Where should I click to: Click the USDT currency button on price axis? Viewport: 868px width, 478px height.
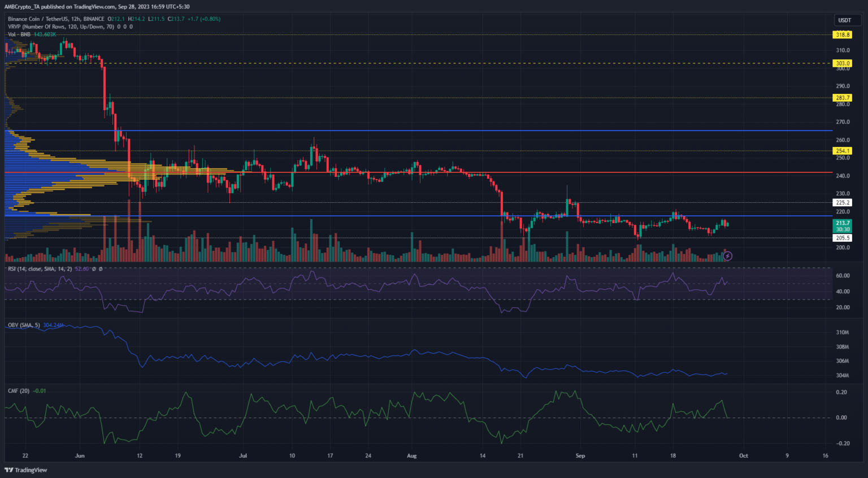click(844, 20)
